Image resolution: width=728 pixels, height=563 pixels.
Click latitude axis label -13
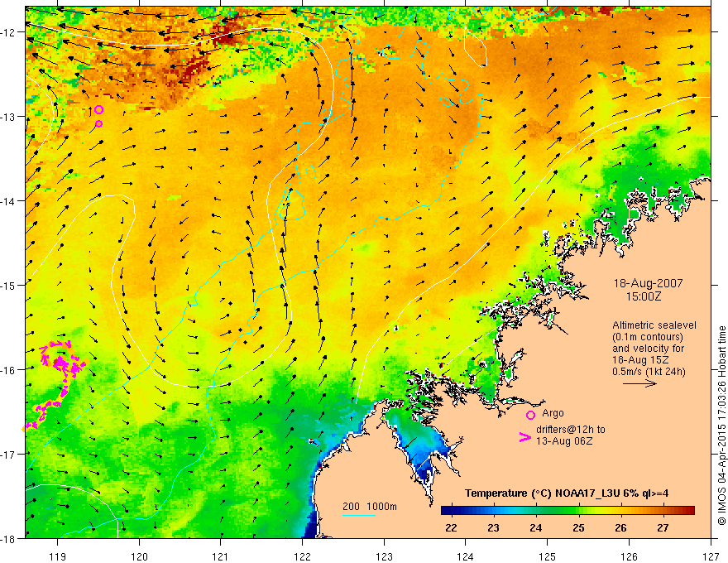point(9,117)
